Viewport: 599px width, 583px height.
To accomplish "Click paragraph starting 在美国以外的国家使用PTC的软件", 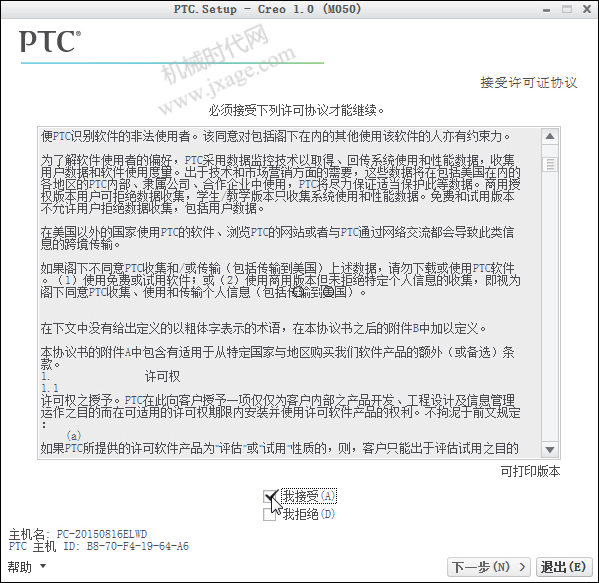I will coord(277,238).
